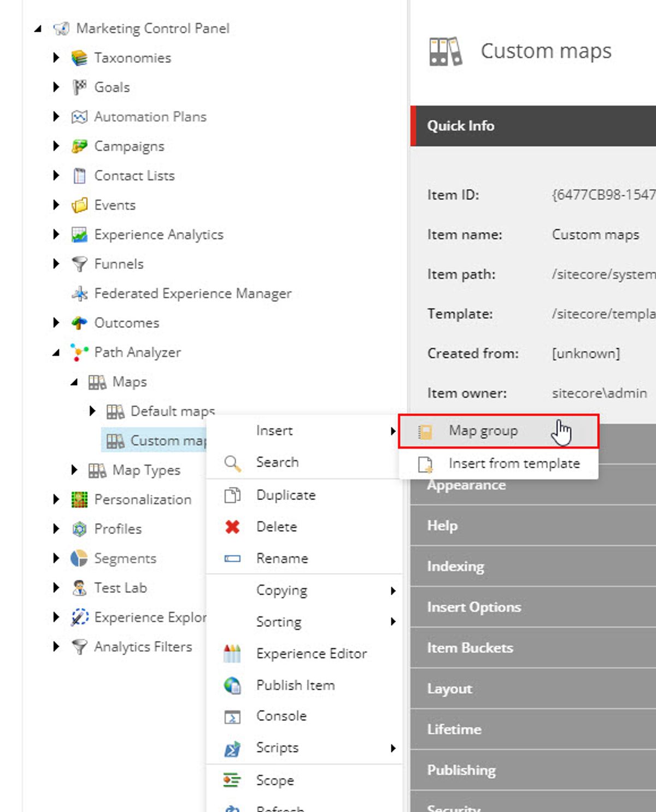This screenshot has height=812, width=656.
Task: Click the Publish Item globe icon
Action: point(232,686)
